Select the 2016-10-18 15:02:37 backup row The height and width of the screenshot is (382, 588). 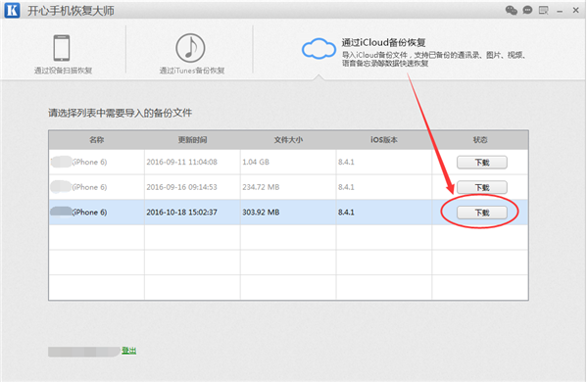coord(288,213)
